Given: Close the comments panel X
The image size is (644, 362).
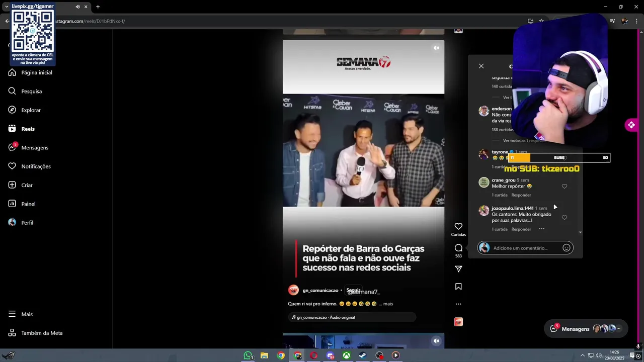Looking at the screenshot, I should coord(481,66).
